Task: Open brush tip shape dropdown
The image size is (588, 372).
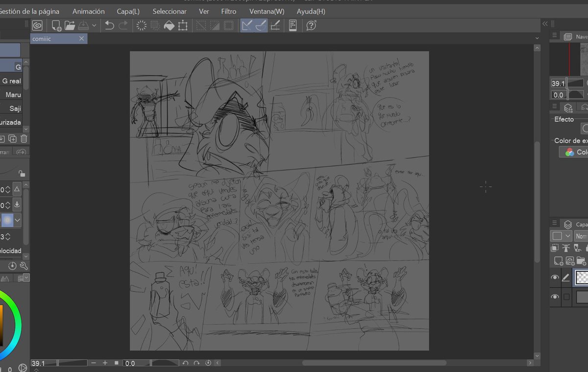Action: pyautogui.click(x=18, y=220)
